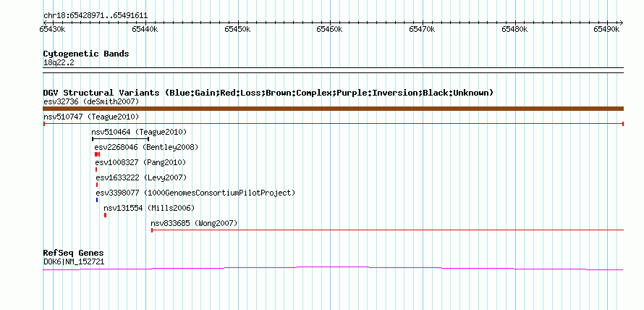644x310 pixels.
Task: Click the DOK6 magenta gene track line
Action: coord(333,269)
